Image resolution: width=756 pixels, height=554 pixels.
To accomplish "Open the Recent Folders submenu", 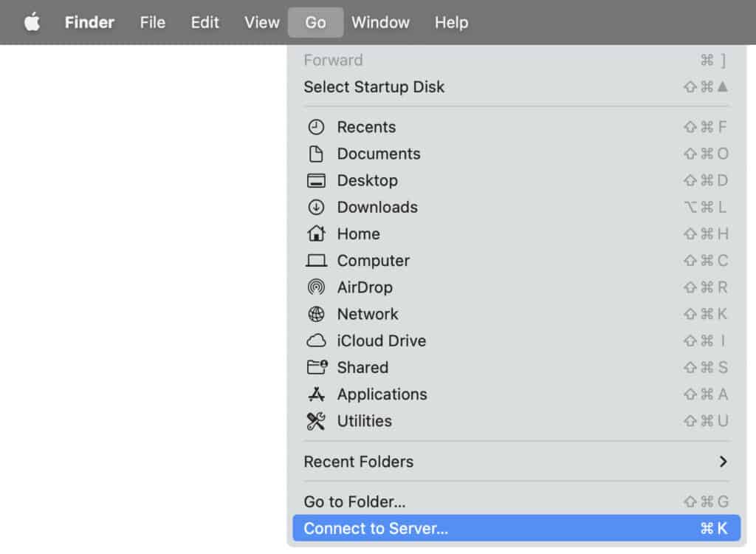I will pos(516,462).
